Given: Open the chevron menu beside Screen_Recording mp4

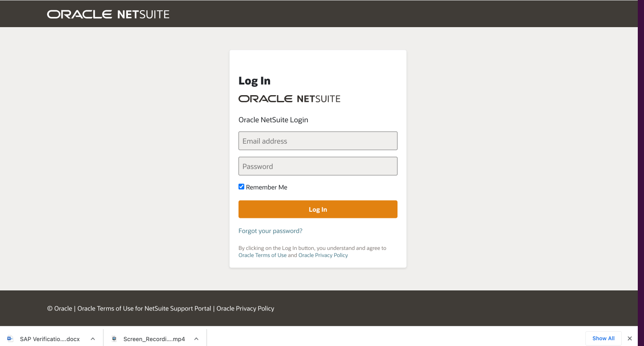Looking at the screenshot, I should coord(196,338).
